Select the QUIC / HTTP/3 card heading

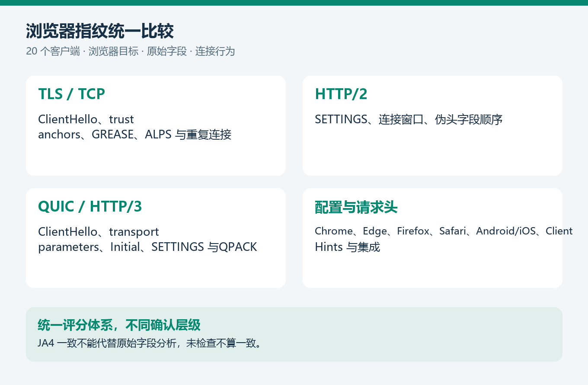click(90, 206)
